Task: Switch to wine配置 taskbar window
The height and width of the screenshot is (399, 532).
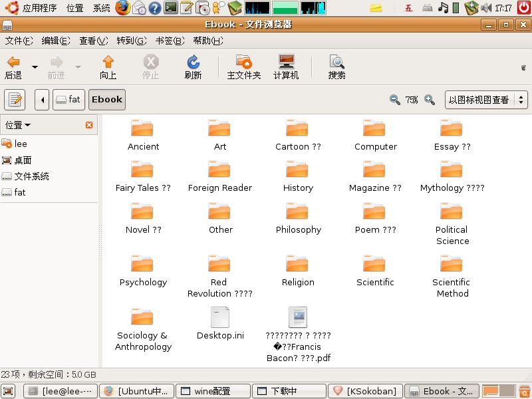Action: 213,391
